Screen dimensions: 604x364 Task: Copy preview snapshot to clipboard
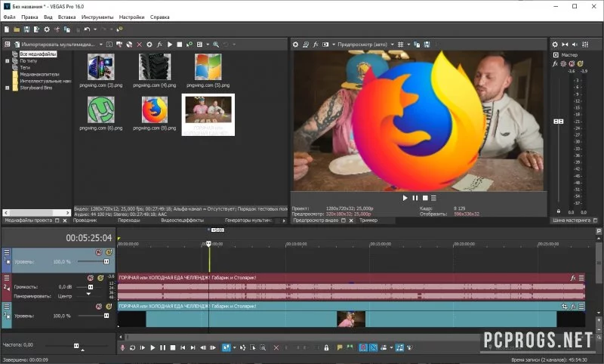pyautogui.click(x=417, y=45)
